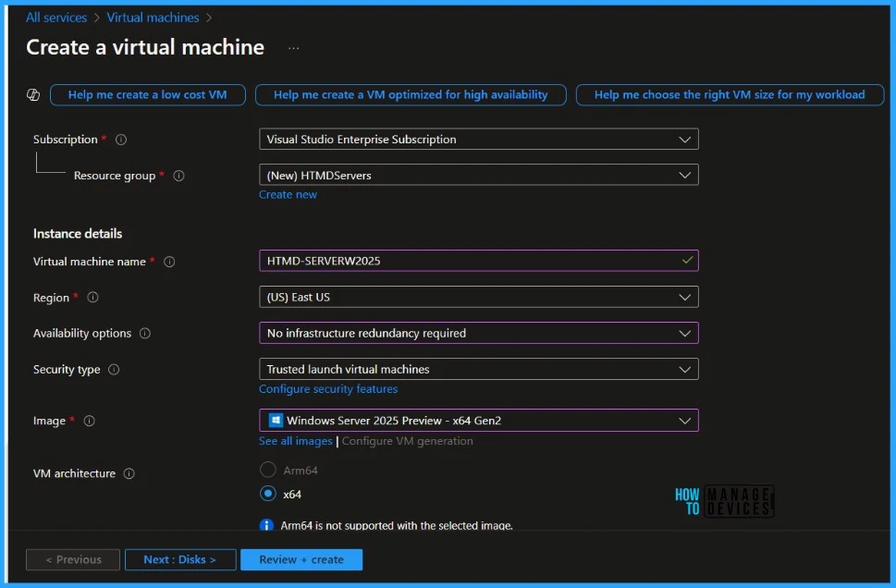Select the x64 architecture radio button
Viewport: 896px width, 588px height.
(x=268, y=493)
